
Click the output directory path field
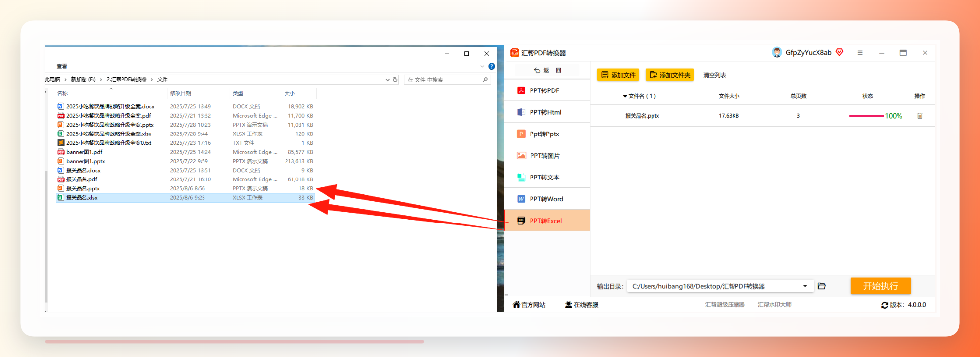pyautogui.click(x=720, y=286)
